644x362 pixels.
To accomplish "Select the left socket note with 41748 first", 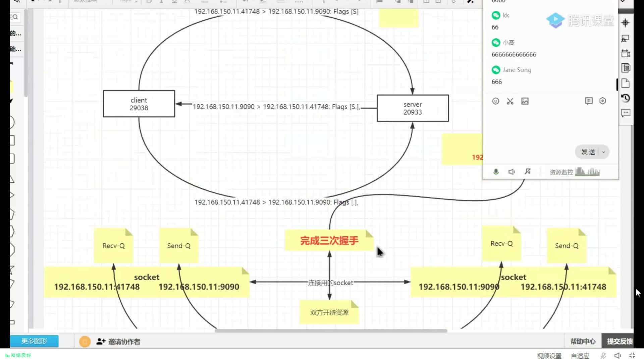I will coord(147,282).
